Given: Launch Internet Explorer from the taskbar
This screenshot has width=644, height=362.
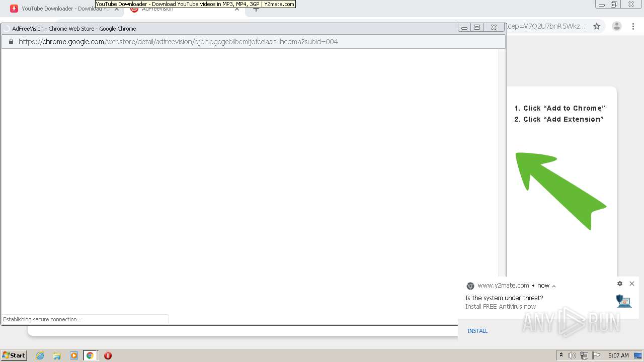Looking at the screenshot, I should point(40,355).
